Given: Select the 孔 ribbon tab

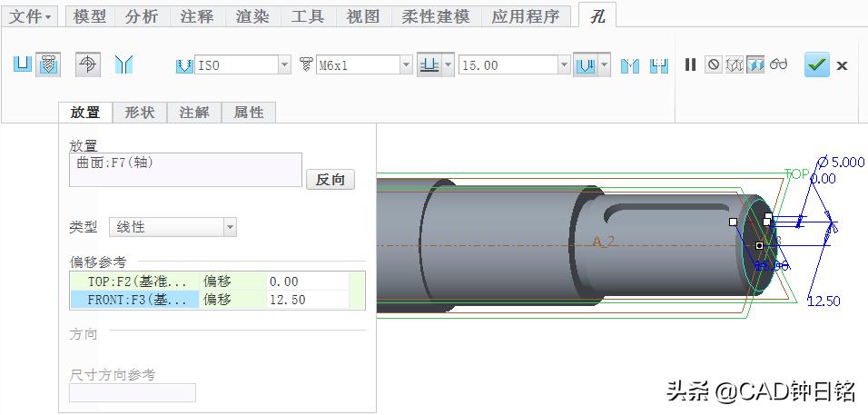Looking at the screenshot, I should [x=597, y=16].
